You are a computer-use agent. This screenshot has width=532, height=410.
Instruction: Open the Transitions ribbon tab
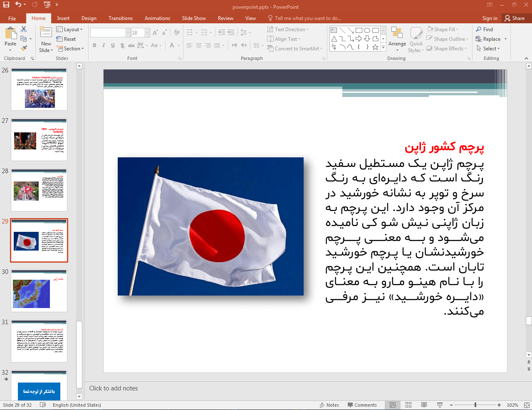pyautogui.click(x=120, y=18)
